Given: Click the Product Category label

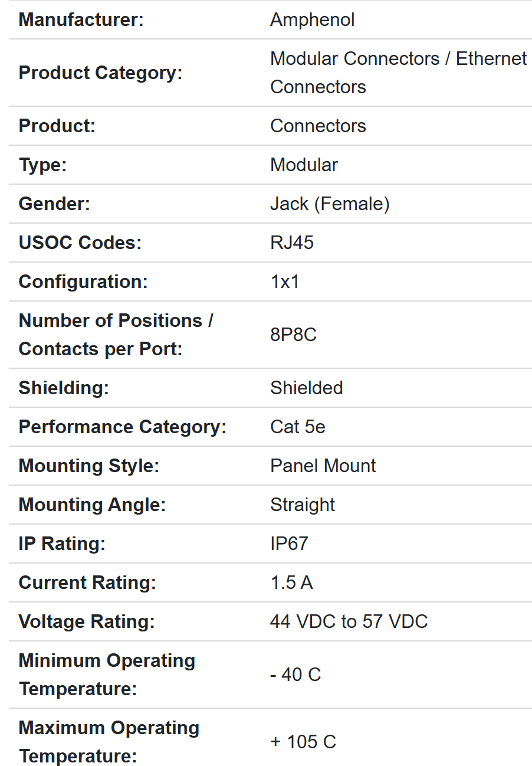Looking at the screenshot, I should [100, 73].
